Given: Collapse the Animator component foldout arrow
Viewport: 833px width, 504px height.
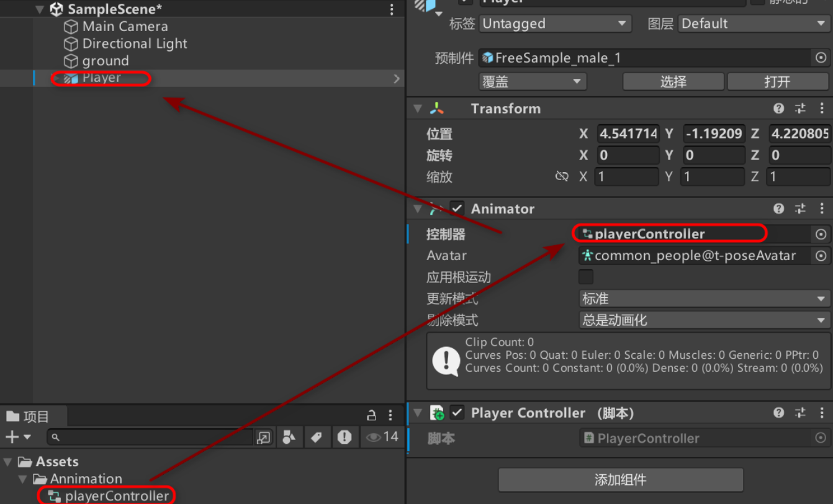Looking at the screenshot, I should click(x=418, y=209).
